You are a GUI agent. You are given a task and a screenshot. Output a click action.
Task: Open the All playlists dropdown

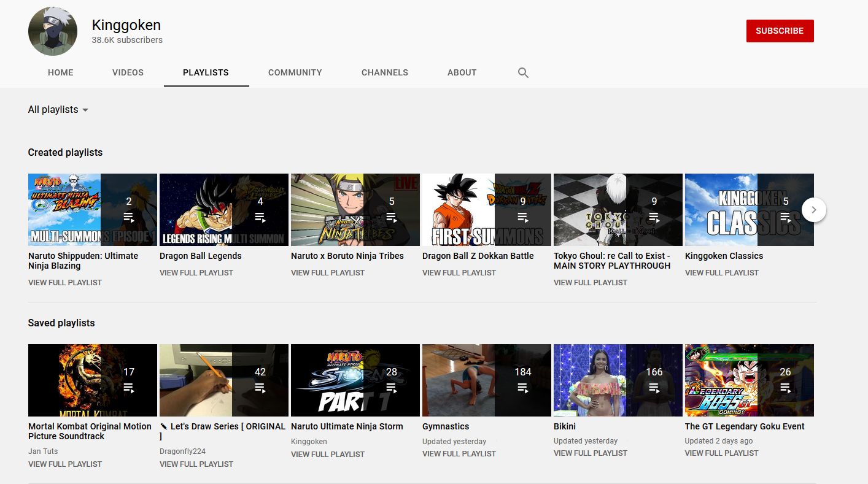58,110
